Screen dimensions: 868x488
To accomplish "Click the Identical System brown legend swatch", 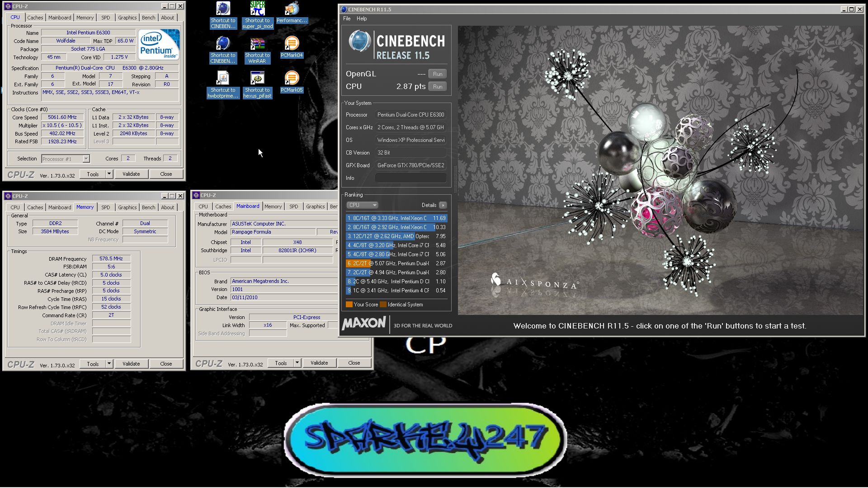I will point(383,305).
